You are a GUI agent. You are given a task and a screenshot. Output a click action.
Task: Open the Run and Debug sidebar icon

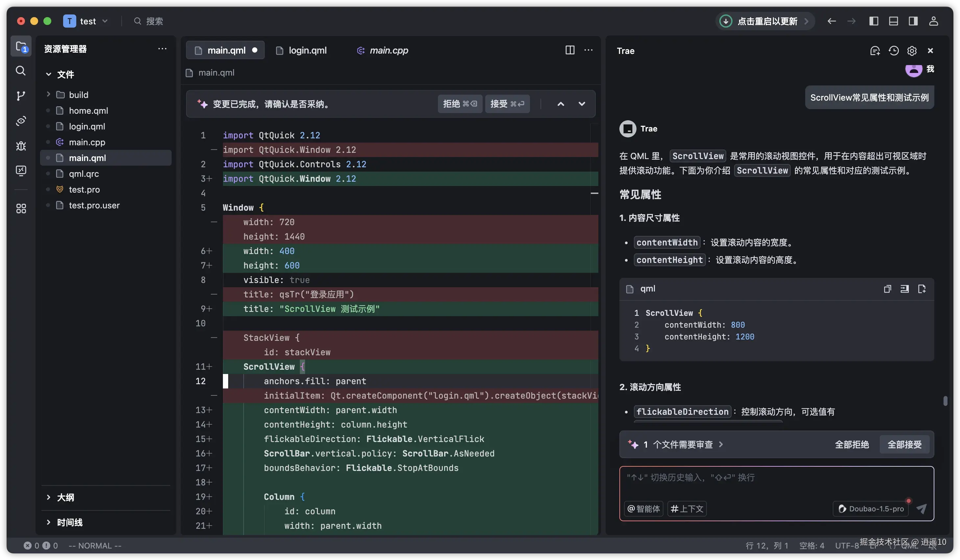(21, 146)
